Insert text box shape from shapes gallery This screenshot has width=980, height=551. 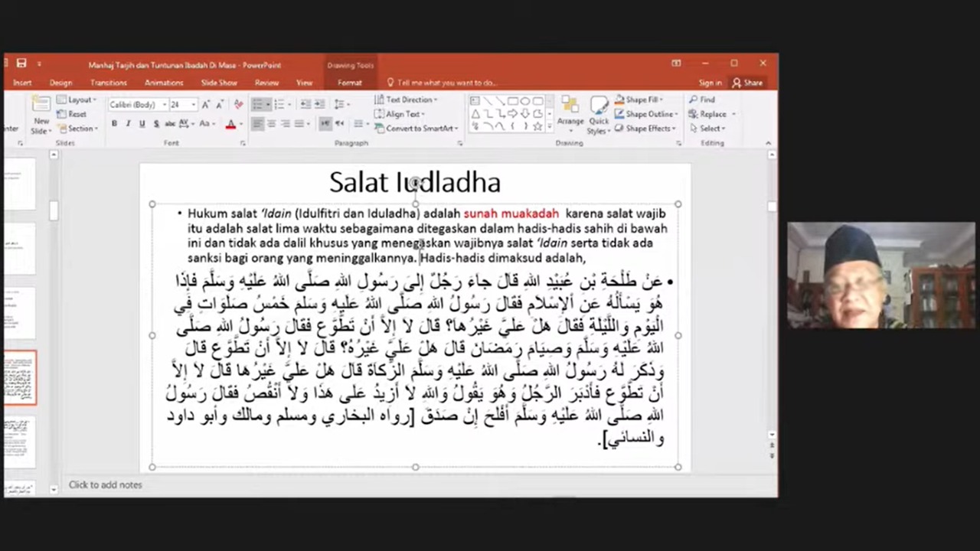coord(475,101)
